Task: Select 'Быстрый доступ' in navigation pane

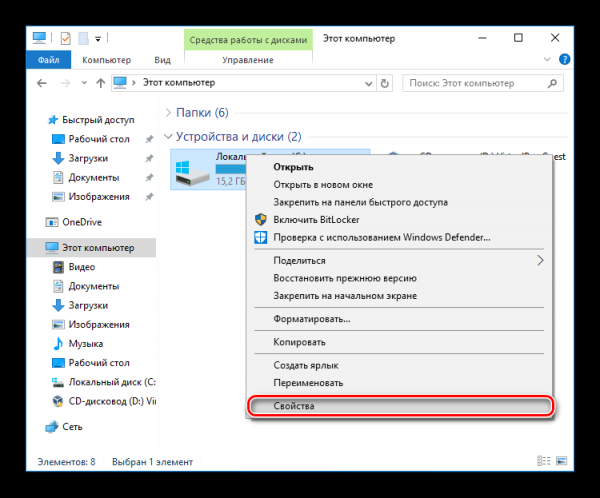Action: tap(98, 120)
